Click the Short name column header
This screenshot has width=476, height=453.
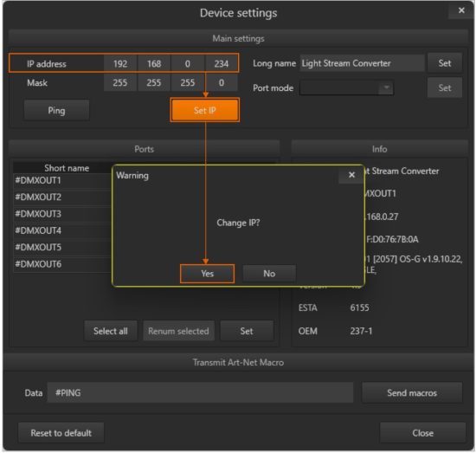[67, 168]
